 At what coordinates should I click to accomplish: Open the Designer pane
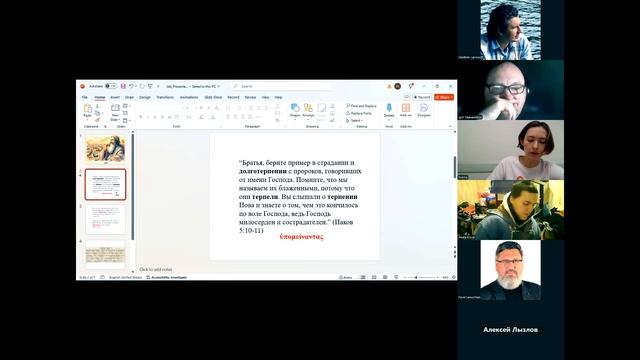[x=424, y=110]
